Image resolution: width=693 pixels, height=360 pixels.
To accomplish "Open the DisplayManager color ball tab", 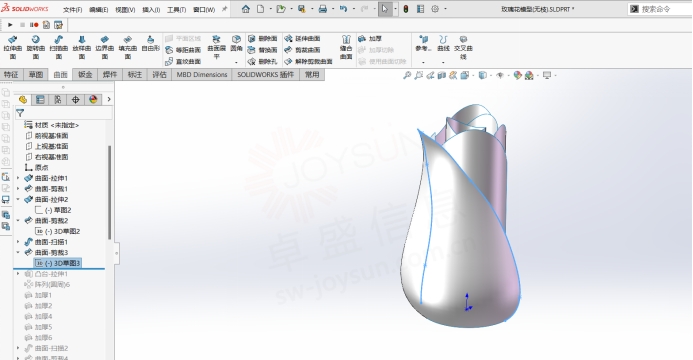I will click(x=93, y=99).
